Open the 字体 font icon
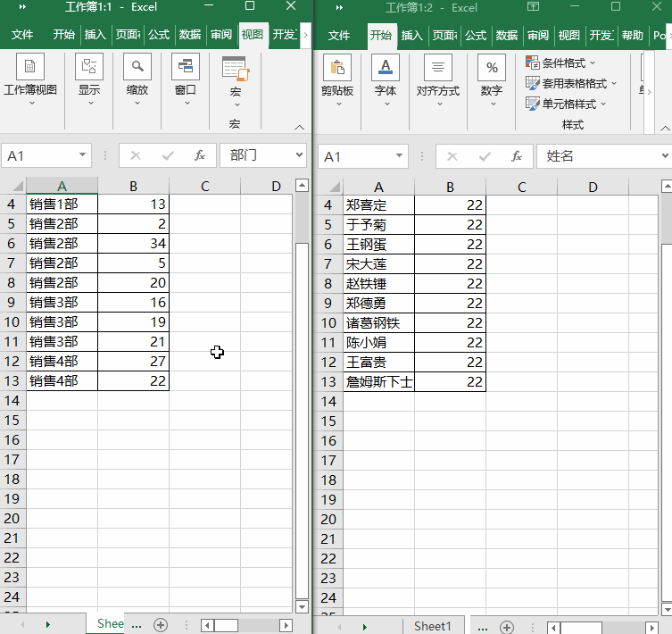The width and height of the screenshot is (672, 634). (x=386, y=67)
